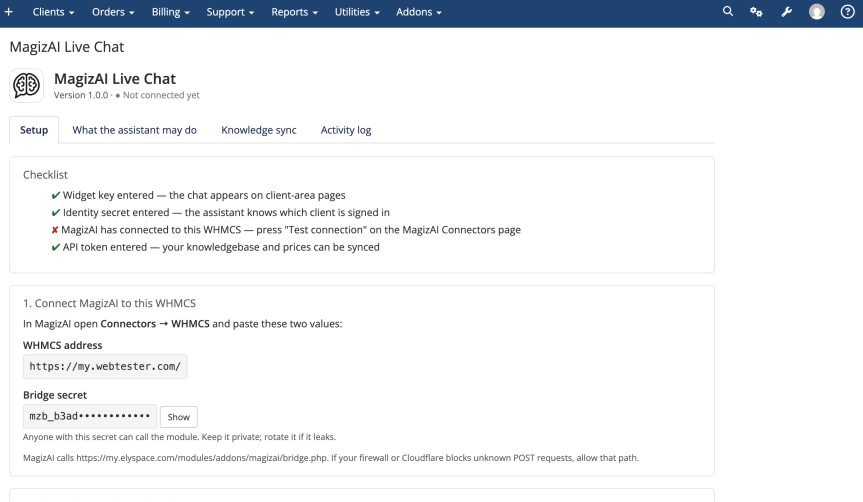This screenshot has height=502, width=863.
Task: Click the Widget key entered checklist line
Action: point(199,195)
